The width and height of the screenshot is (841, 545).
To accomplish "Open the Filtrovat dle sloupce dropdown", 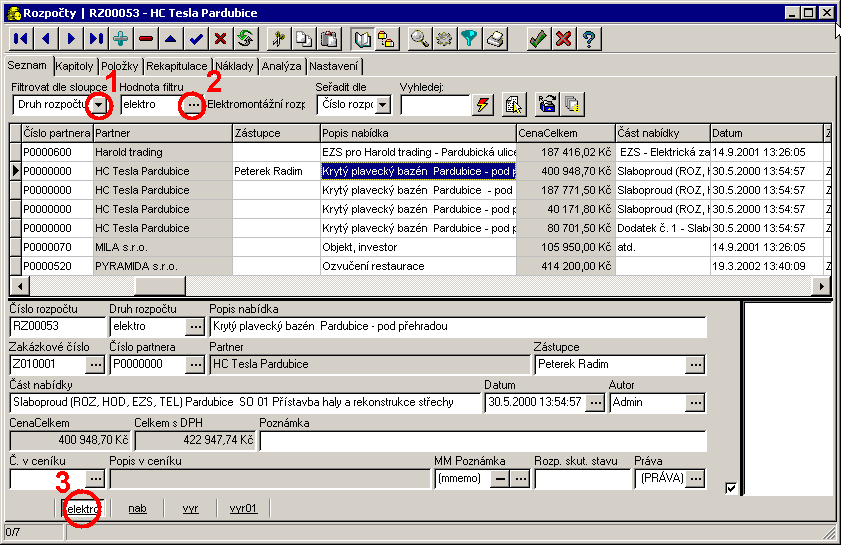I will click(x=98, y=104).
